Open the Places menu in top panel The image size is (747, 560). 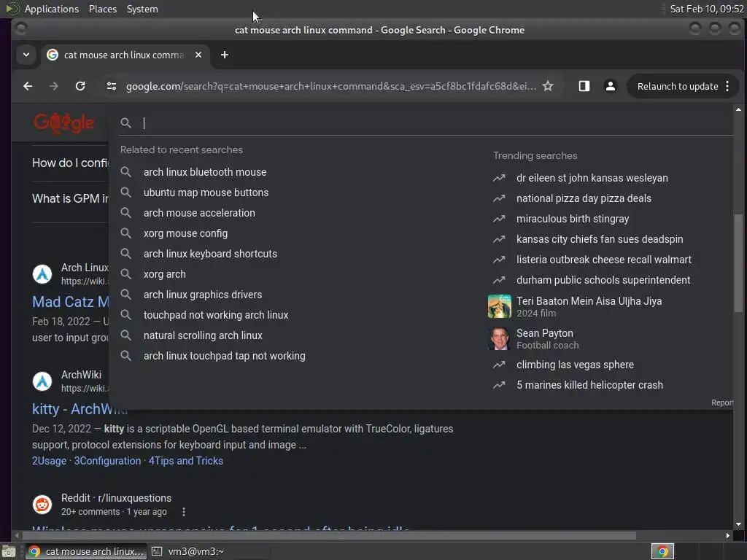102,9
